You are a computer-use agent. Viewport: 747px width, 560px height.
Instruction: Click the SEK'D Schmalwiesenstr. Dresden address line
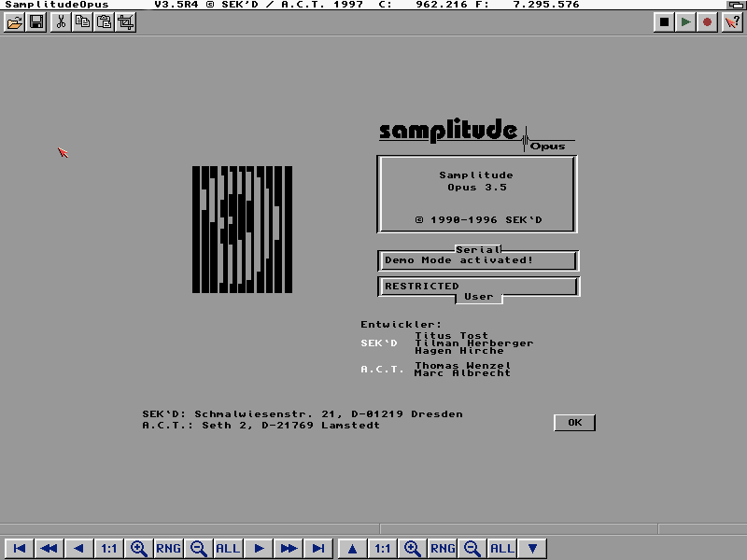[302, 413]
